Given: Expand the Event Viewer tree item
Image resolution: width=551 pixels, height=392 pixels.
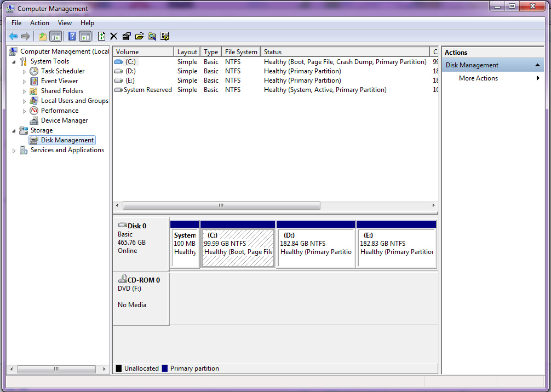Looking at the screenshot, I should tap(24, 80).
